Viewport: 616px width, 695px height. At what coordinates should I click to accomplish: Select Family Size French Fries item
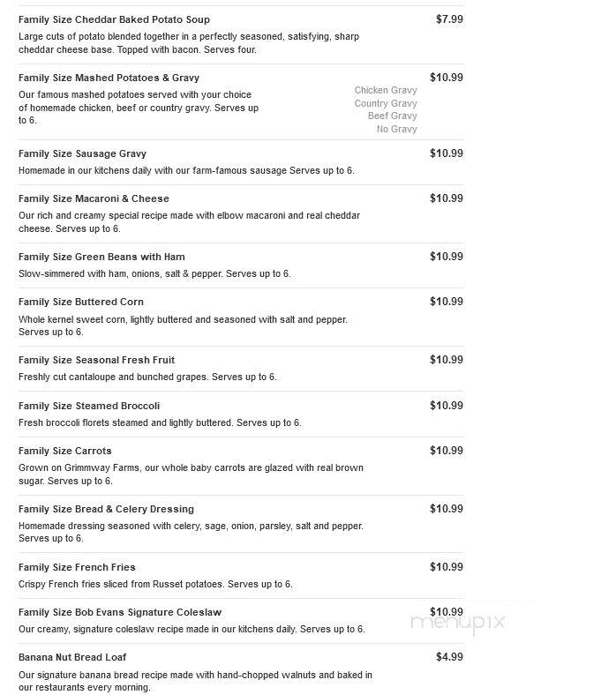77,567
